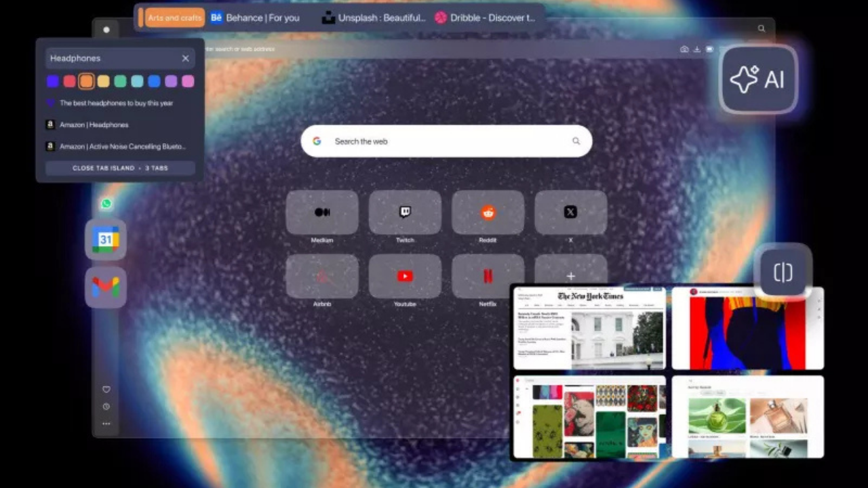The height and width of the screenshot is (488, 868).
Task: Open the Reddit speed dial tile
Action: tap(488, 213)
